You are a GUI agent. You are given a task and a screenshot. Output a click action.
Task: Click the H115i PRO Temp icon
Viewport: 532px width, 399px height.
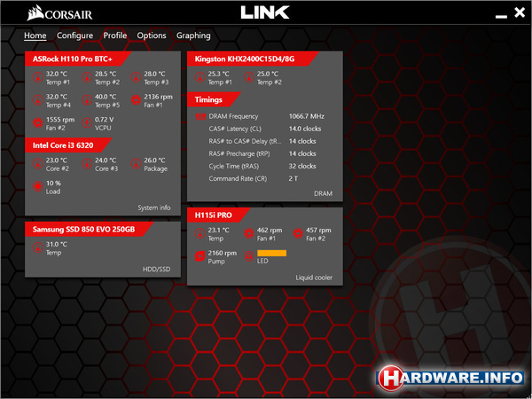click(x=199, y=234)
